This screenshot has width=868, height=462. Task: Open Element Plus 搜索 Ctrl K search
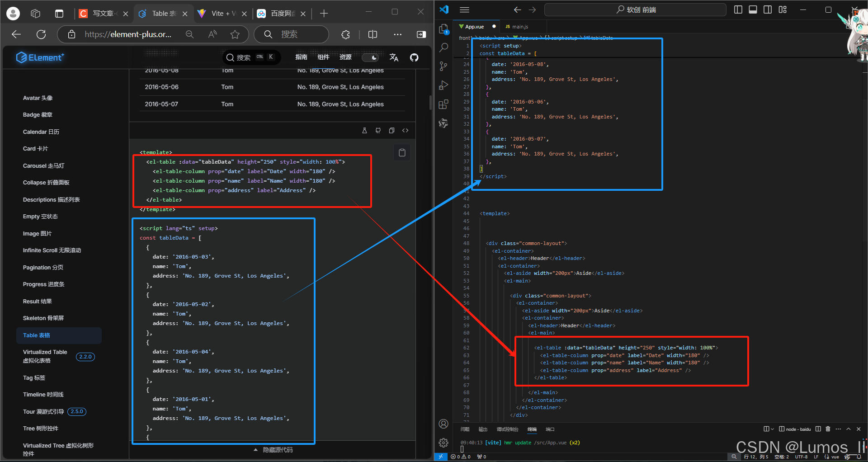(x=251, y=57)
